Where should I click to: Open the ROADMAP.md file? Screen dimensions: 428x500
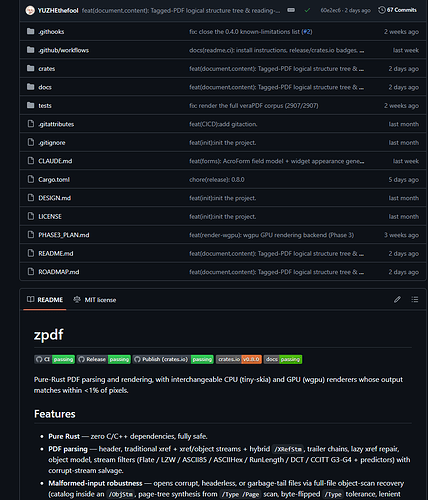59,272
